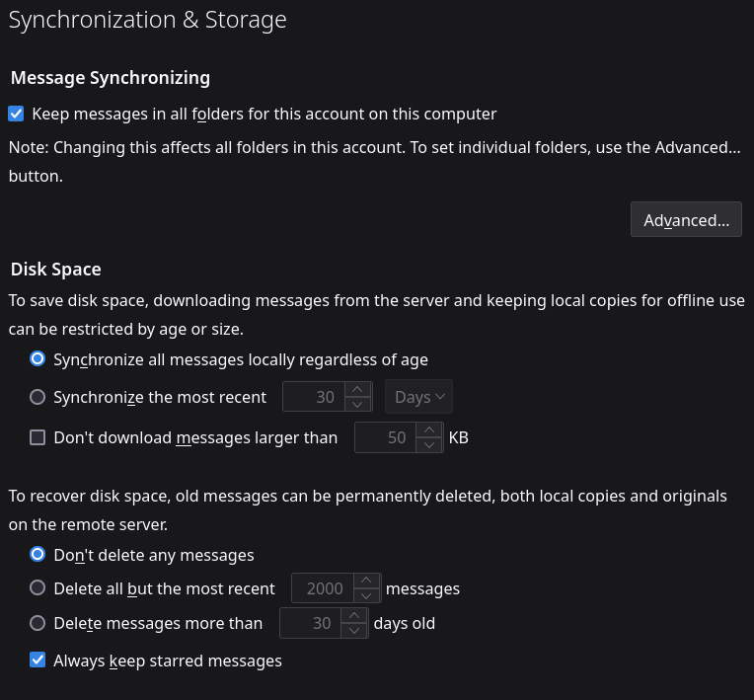The height and width of the screenshot is (700, 754).
Task: Uncheck Keep messages in all folders checkbox
Action: pyautogui.click(x=16, y=114)
